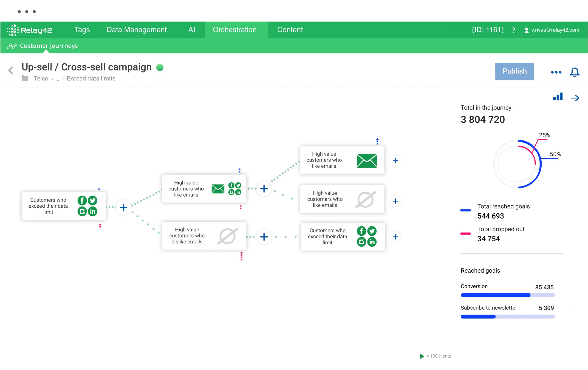Expand the collapsed breadcrumb ellipsis

pyautogui.click(x=57, y=79)
